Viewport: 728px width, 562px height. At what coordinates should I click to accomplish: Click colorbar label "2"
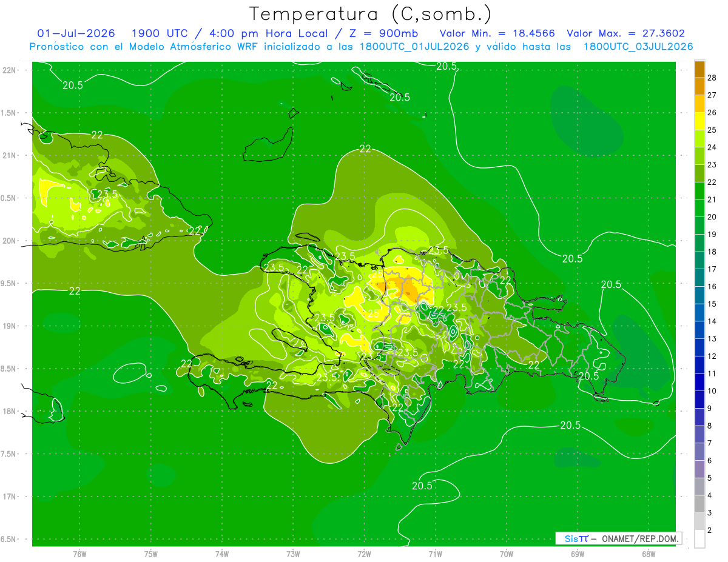(x=710, y=530)
